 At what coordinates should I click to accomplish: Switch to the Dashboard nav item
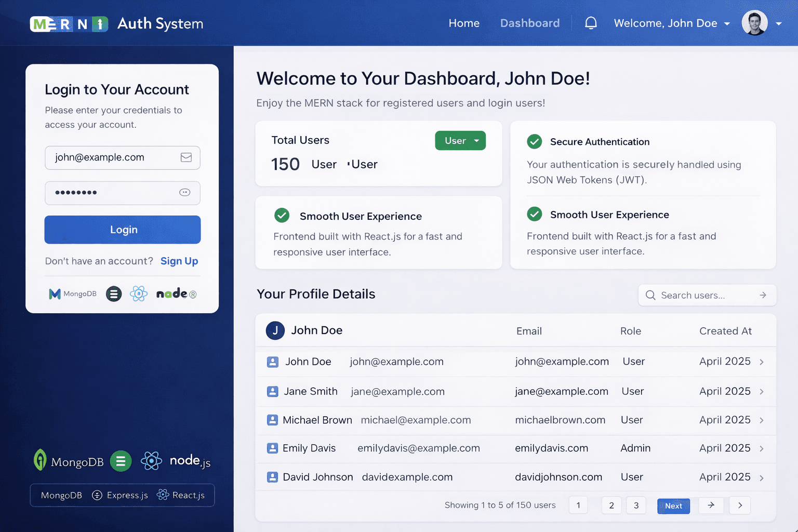tap(530, 23)
